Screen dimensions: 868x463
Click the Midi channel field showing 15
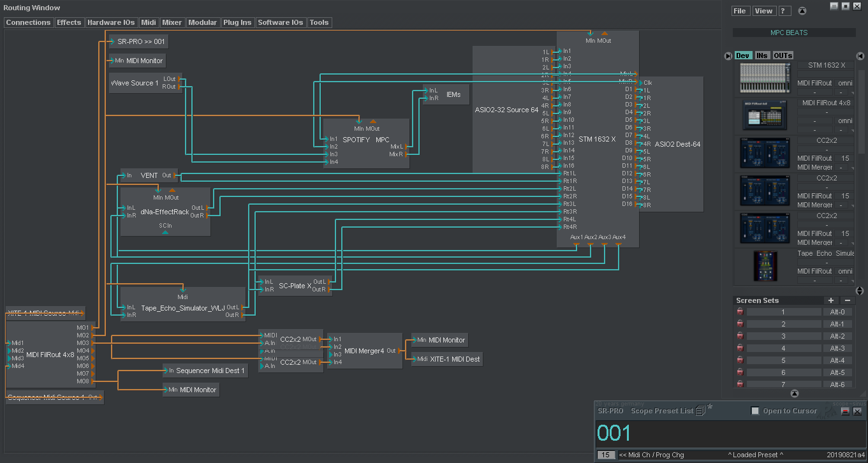point(605,455)
